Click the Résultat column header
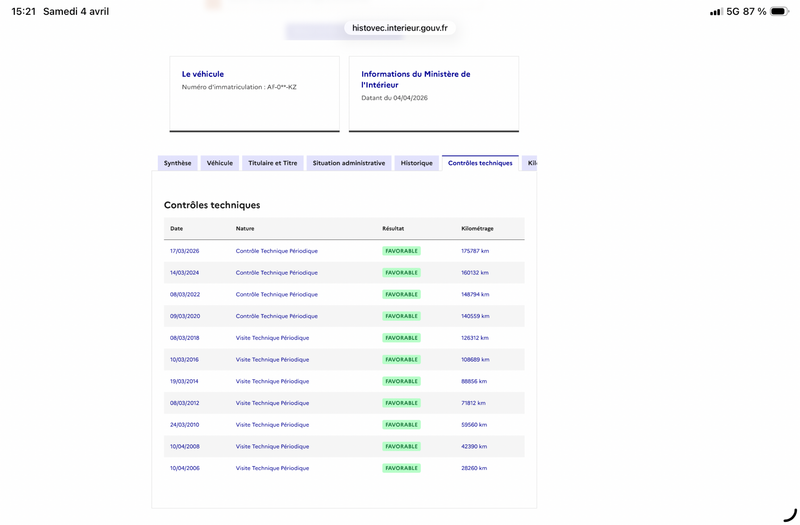800x525 pixels. (393, 229)
